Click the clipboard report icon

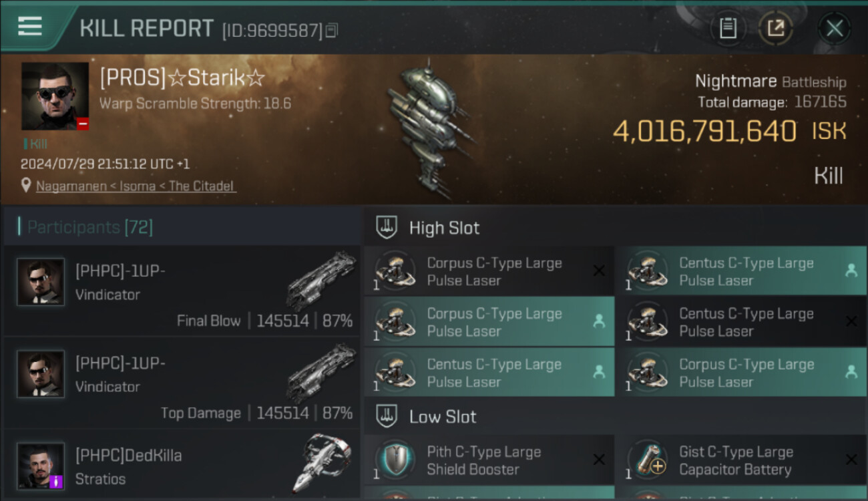tap(728, 28)
